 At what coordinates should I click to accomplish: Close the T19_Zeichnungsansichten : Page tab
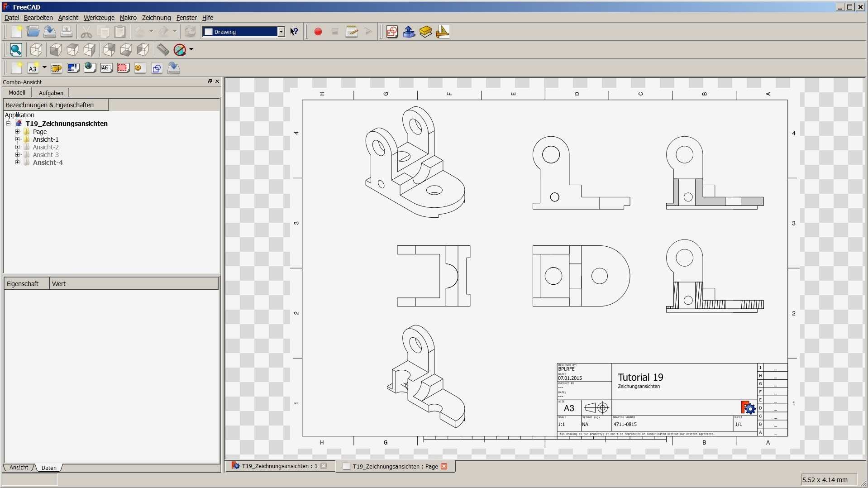pos(444,466)
